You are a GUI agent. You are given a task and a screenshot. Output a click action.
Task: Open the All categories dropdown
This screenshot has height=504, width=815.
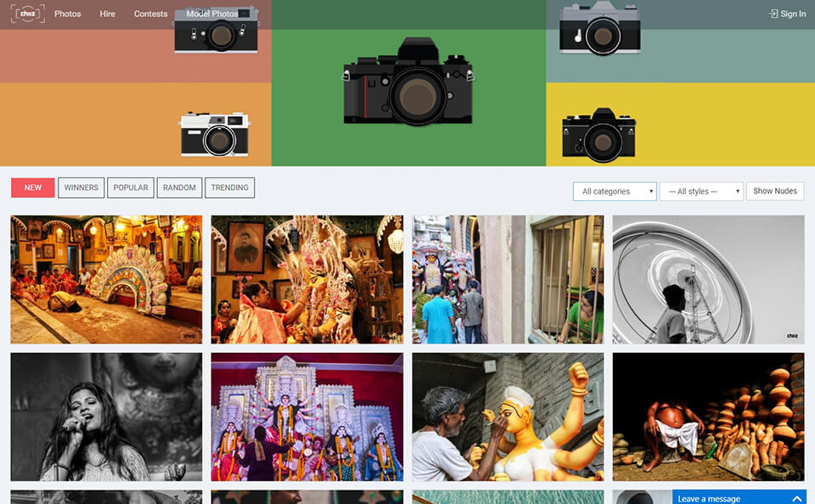click(614, 192)
